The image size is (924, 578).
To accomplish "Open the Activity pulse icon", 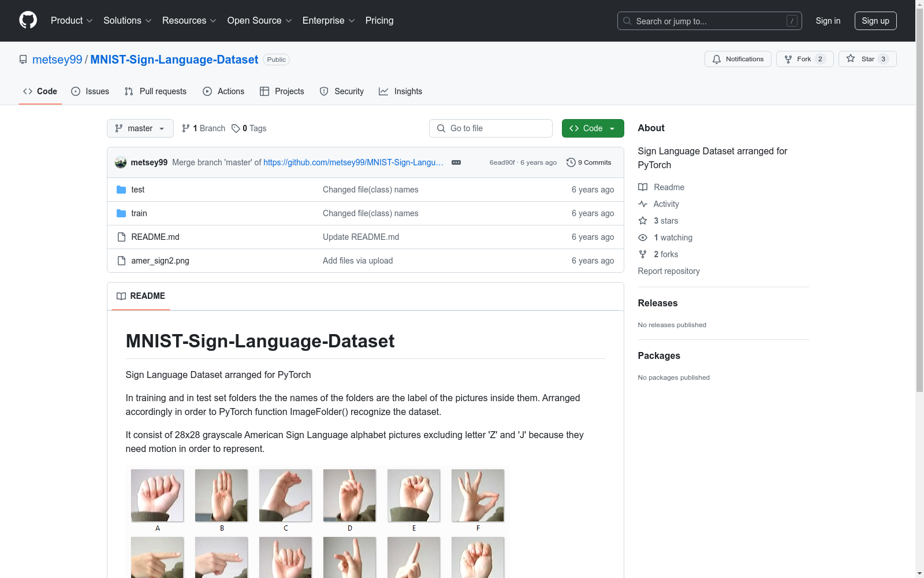I will point(643,203).
